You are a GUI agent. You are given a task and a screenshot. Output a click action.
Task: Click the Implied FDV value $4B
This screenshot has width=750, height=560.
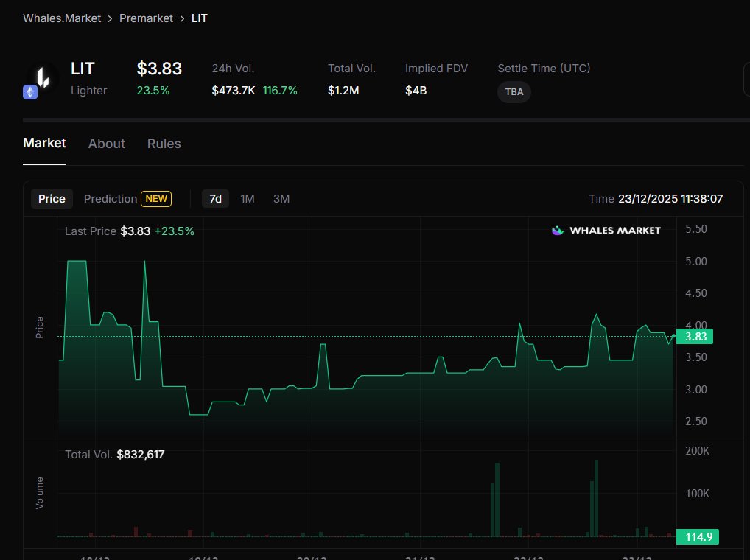(416, 91)
